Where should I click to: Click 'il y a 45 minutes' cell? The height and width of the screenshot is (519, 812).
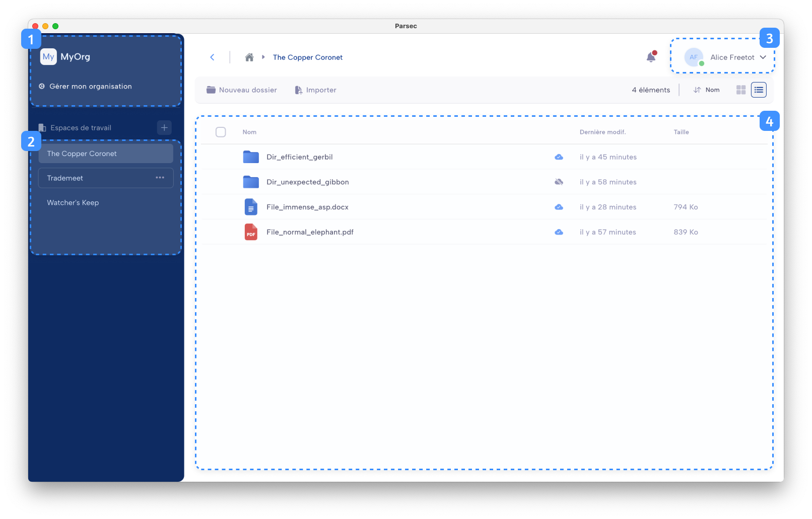point(608,157)
